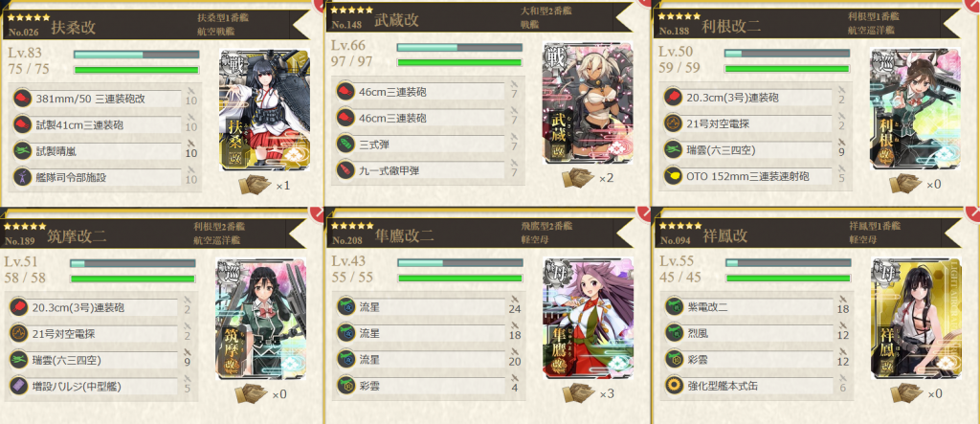Click the 九一式徹甲弾 red shell icon

point(345,169)
